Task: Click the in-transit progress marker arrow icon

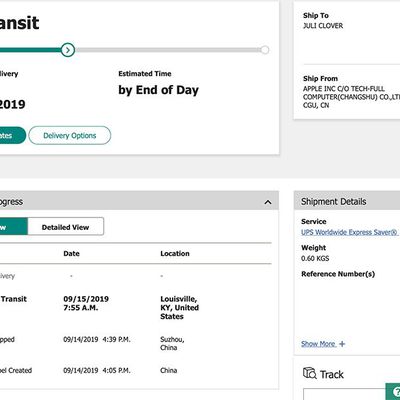Action: 68,50
